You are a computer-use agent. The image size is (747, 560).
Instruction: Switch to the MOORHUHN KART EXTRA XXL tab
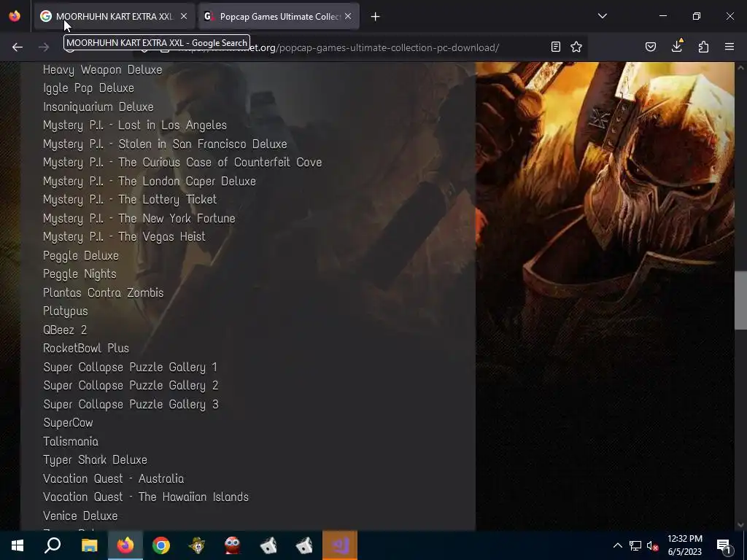pos(115,17)
